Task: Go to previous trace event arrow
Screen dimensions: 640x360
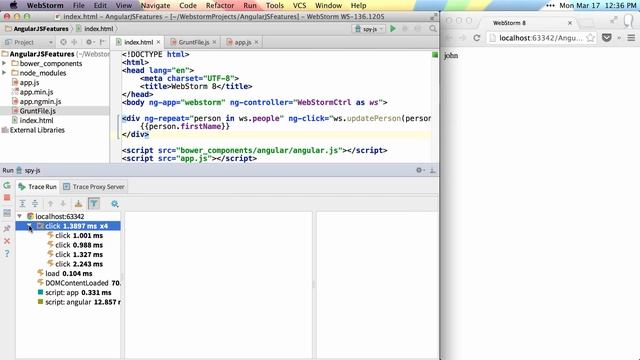Action: click(50, 203)
